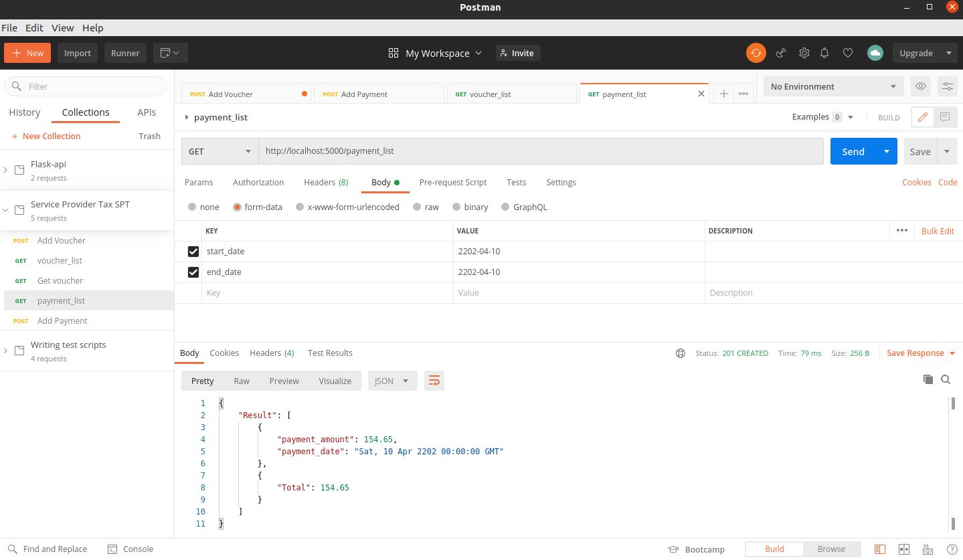Click the new window layout icon
This screenshot has width=963, height=560.
click(170, 53)
